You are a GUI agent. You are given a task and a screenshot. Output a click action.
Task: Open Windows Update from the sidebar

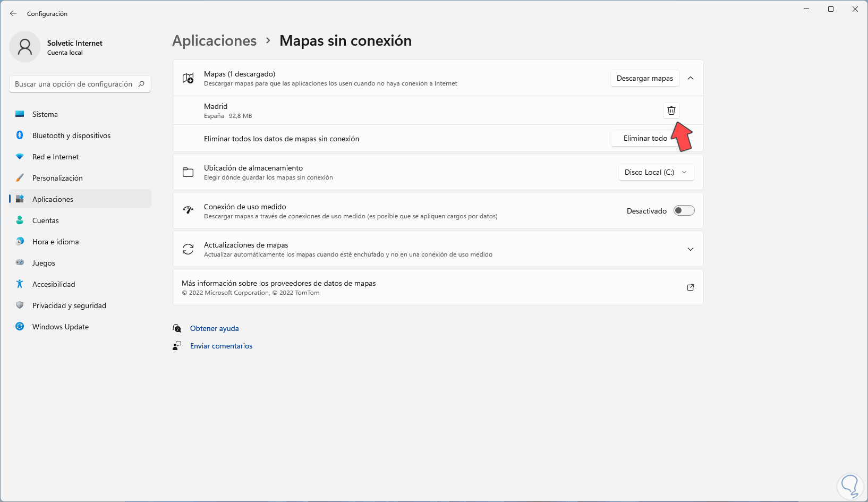pos(61,327)
